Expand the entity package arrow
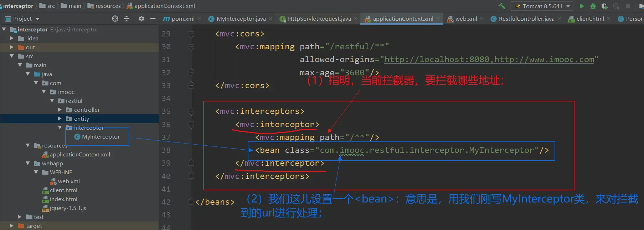 click(60, 119)
